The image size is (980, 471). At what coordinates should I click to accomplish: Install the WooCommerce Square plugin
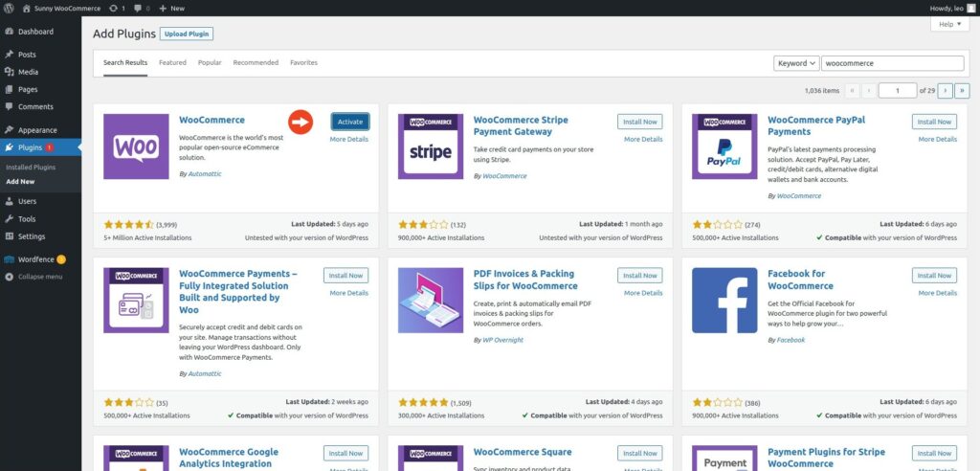click(640, 453)
